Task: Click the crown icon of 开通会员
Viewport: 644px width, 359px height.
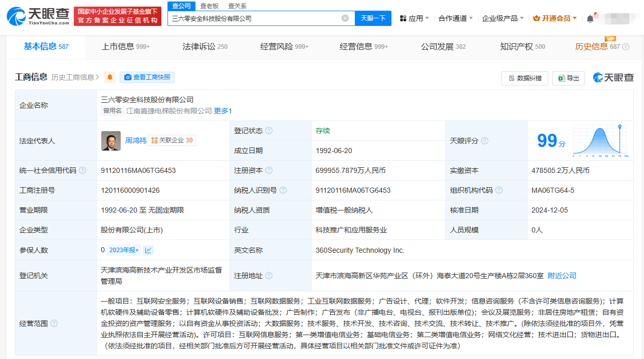Action: coord(537,18)
